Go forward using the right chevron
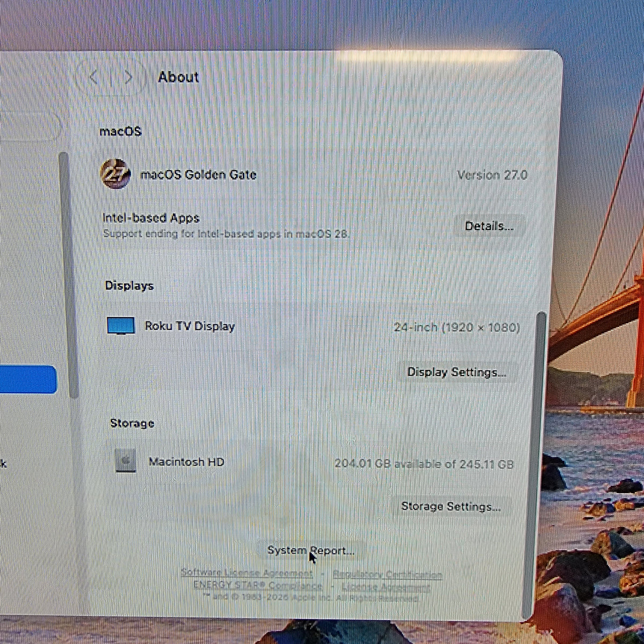The height and width of the screenshot is (644, 644). click(128, 77)
